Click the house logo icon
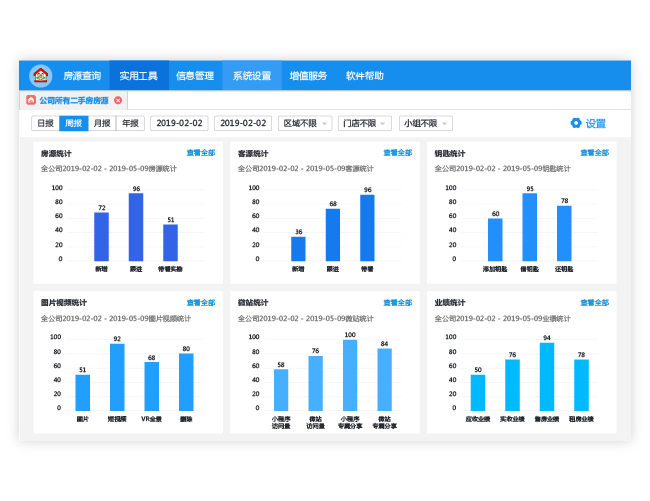650x501 pixels. (40, 76)
